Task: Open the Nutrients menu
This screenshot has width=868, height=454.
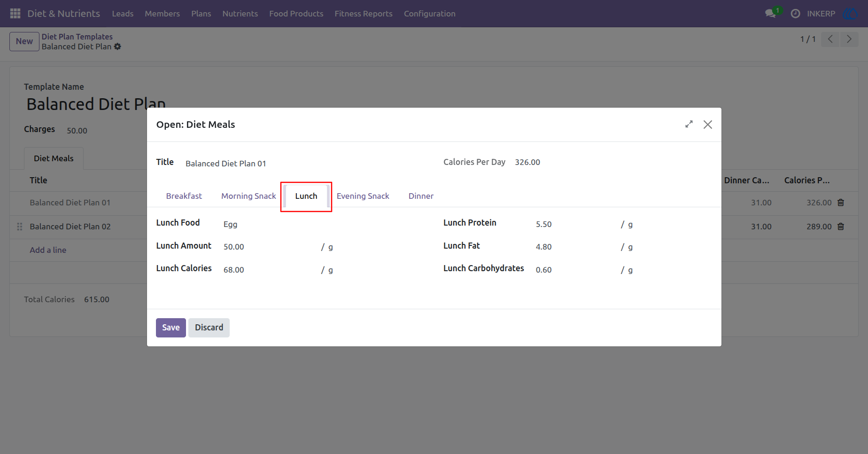Action: click(x=240, y=14)
